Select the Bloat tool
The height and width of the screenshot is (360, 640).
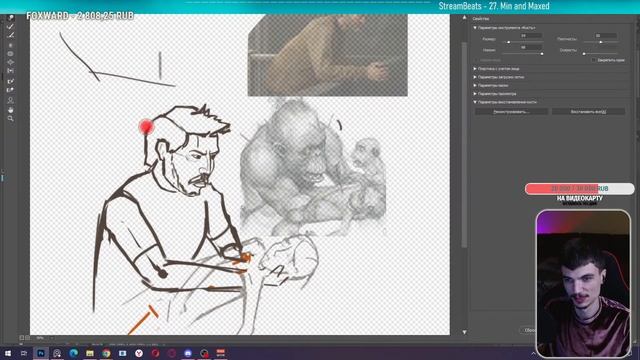(x=11, y=62)
